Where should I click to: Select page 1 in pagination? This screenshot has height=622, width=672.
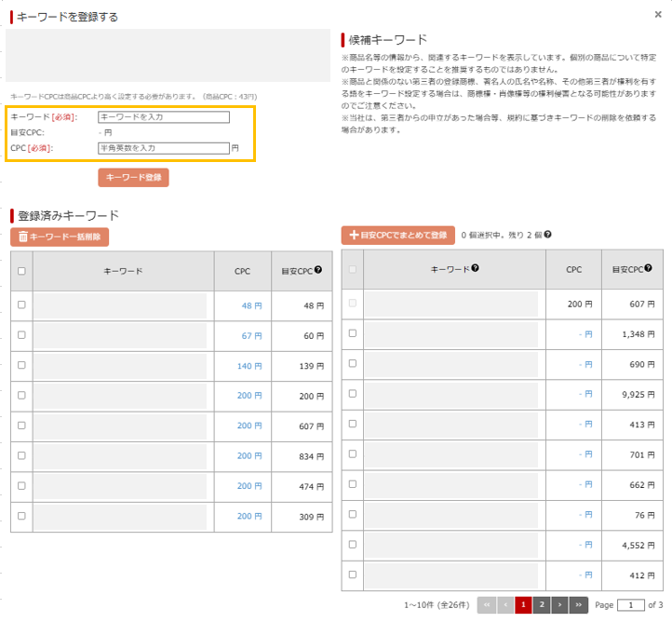tap(523, 604)
